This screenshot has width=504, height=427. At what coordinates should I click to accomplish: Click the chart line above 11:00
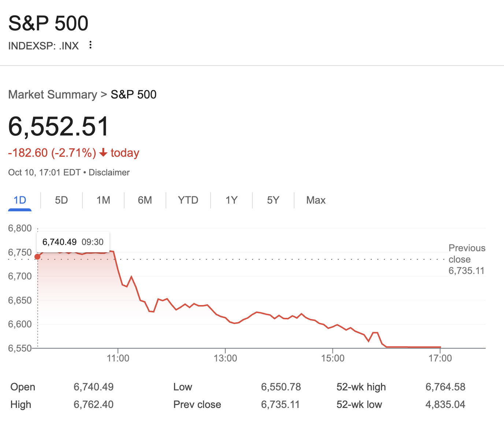pos(118,270)
